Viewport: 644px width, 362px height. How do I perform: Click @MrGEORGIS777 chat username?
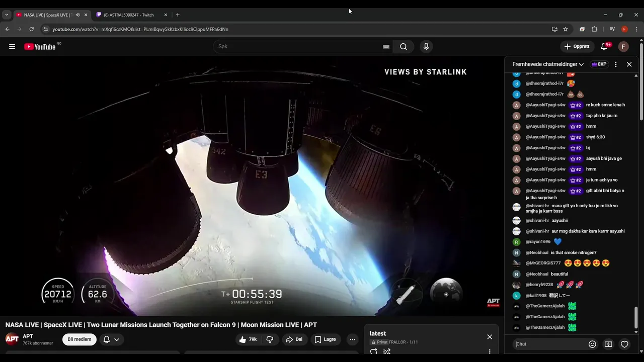tap(543, 263)
